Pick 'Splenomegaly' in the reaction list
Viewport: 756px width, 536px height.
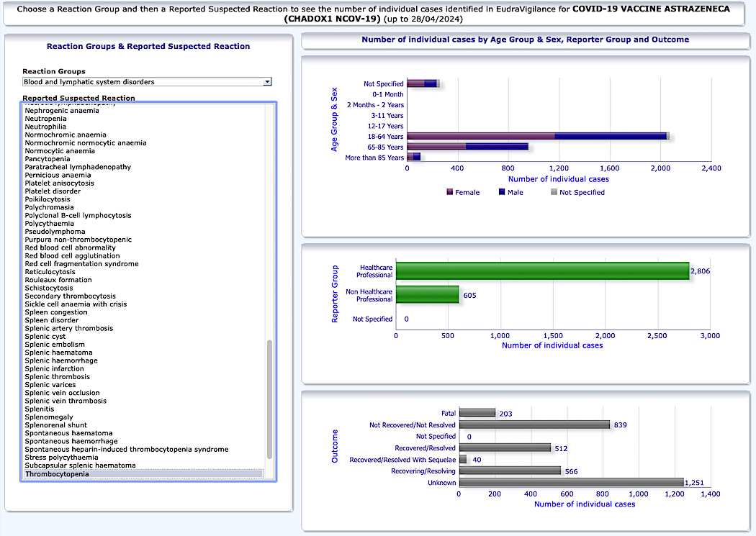[49, 417]
